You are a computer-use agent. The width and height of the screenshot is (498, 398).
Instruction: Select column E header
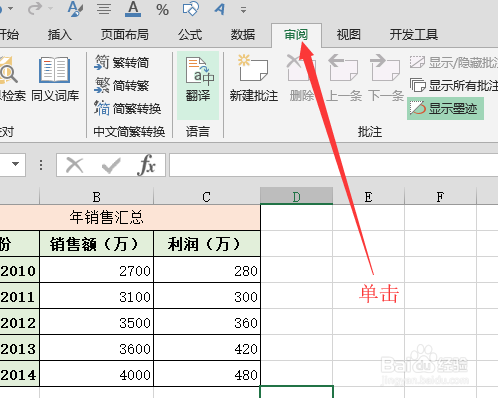click(368, 197)
